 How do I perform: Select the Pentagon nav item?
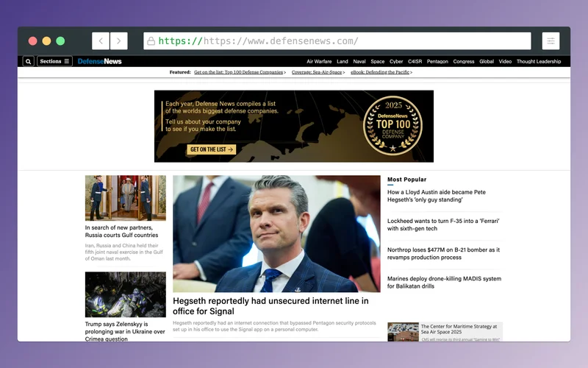click(x=437, y=62)
